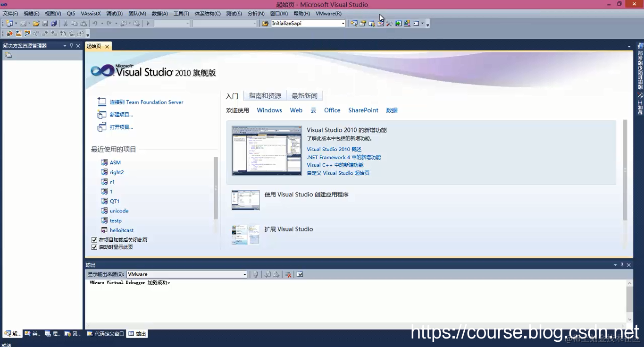Open Output panel window position dropdown
The height and width of the screenshot is (347, 644).
tap(615, 265)
